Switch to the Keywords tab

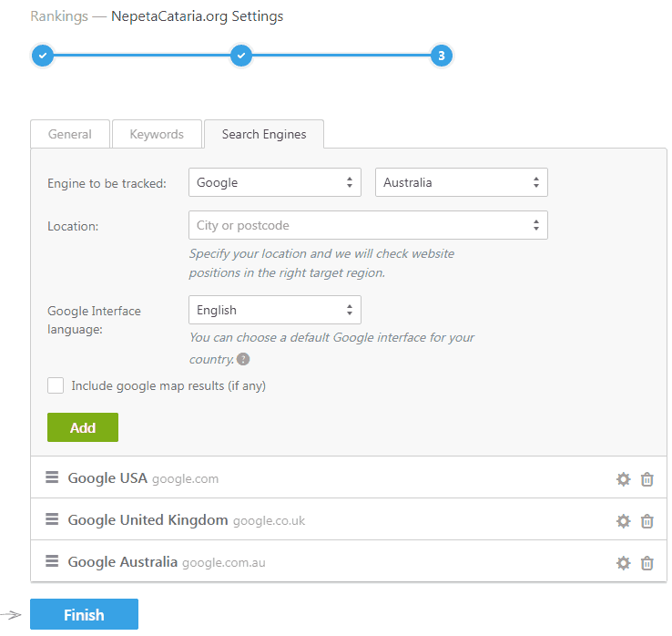[x=157, y=134]
